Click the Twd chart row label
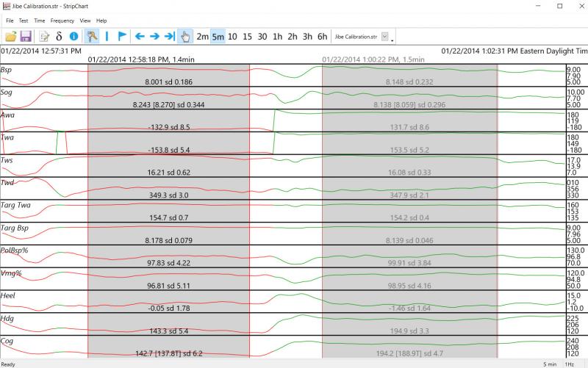The height and width of the screenshot is (368, 588). click(x=8, y=181)
